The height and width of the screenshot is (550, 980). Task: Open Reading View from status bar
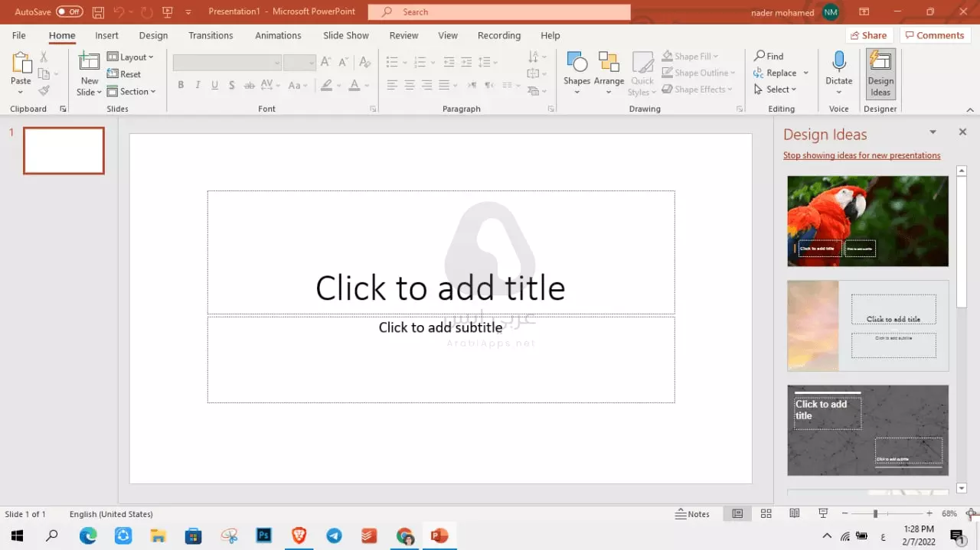tap(795, 514)
